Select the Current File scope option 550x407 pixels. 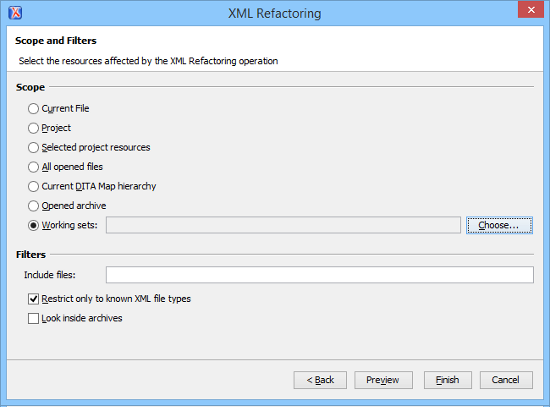pyautogui.click(x=33, y=108)
